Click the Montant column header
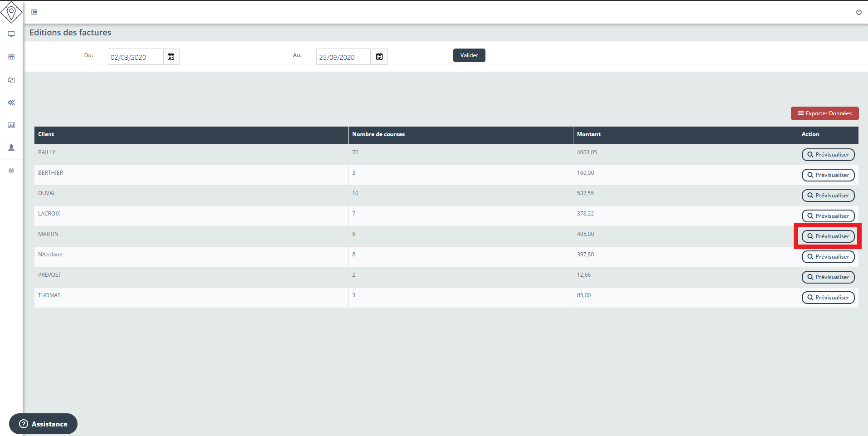 tap(588, 134)
